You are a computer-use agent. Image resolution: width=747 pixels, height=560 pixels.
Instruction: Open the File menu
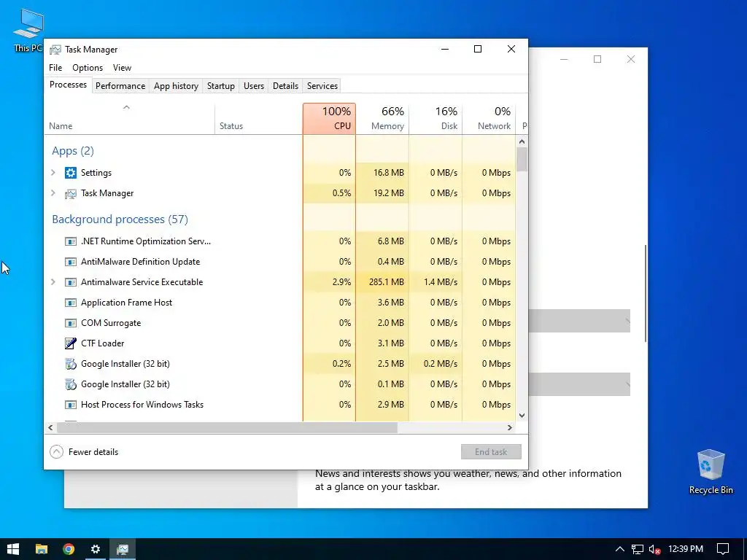tap(55, 68)
